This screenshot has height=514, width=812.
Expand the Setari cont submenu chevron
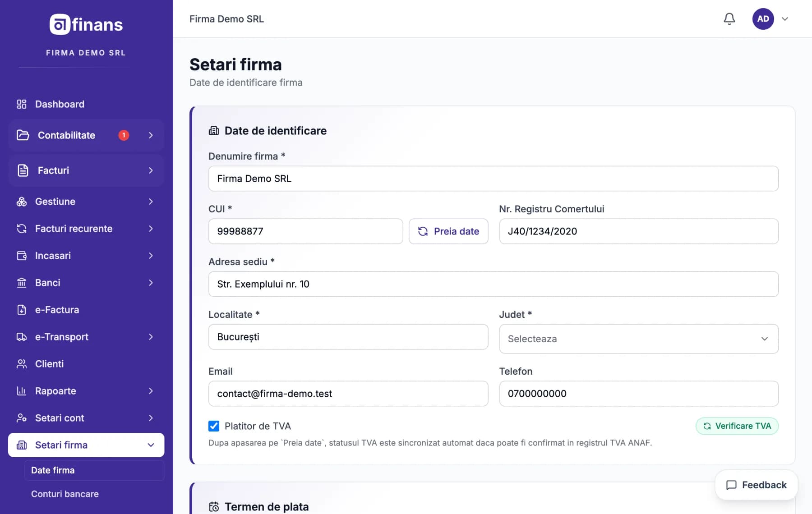coord(151,418)
